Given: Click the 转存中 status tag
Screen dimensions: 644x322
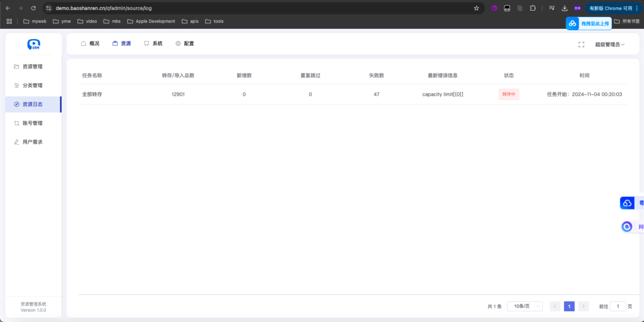Looking at the screenshot, I should click(x=509, y=94).
